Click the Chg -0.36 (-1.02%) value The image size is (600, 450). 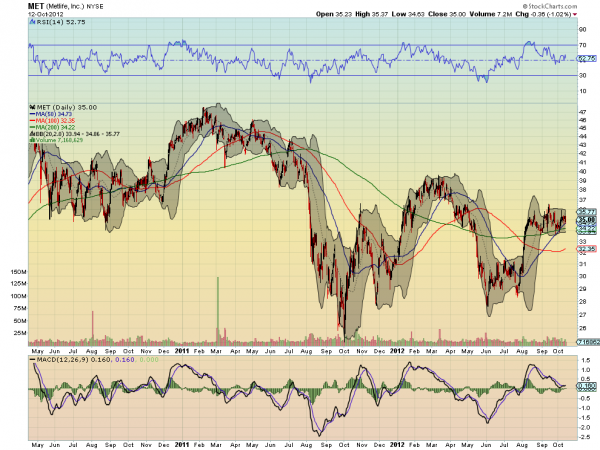pos(543,14)
